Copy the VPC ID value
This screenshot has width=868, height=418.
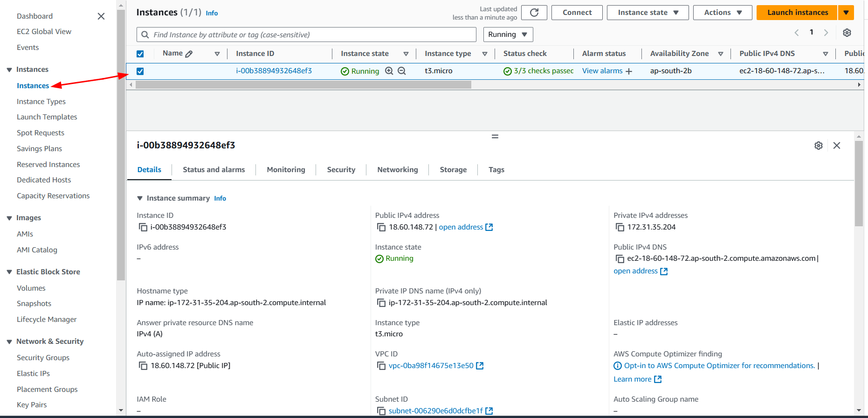pyautogui.click(x=381, y=366)
